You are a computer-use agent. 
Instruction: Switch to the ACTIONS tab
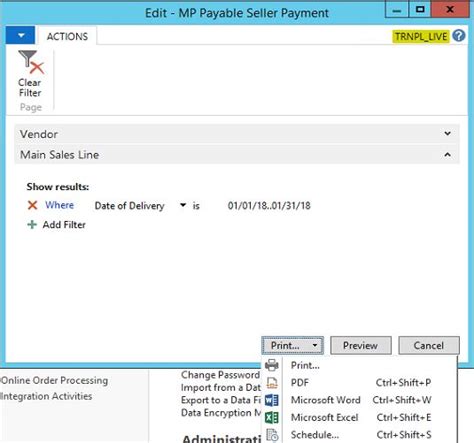pos(67,36)
